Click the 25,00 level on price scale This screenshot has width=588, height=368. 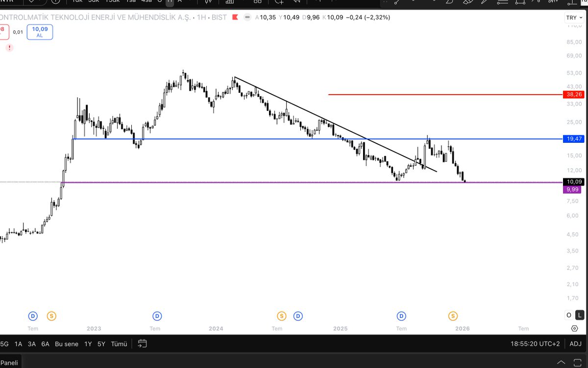click(x=574, y=122)
